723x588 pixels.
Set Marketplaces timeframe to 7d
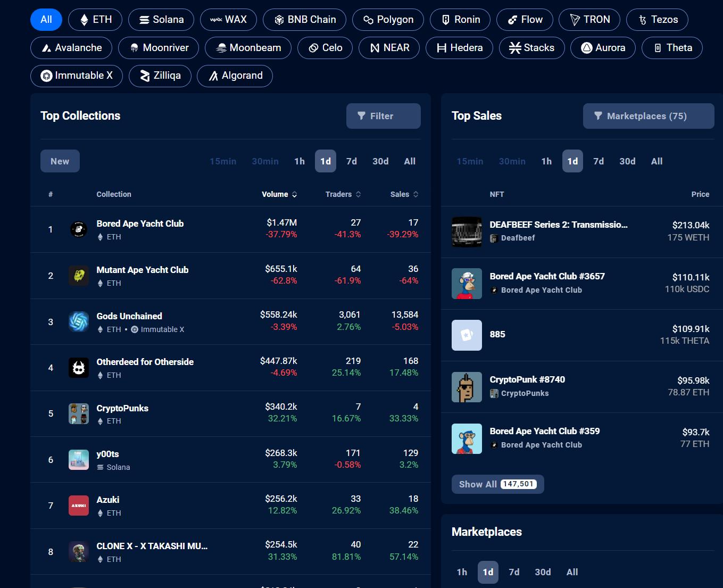point(514,572)
